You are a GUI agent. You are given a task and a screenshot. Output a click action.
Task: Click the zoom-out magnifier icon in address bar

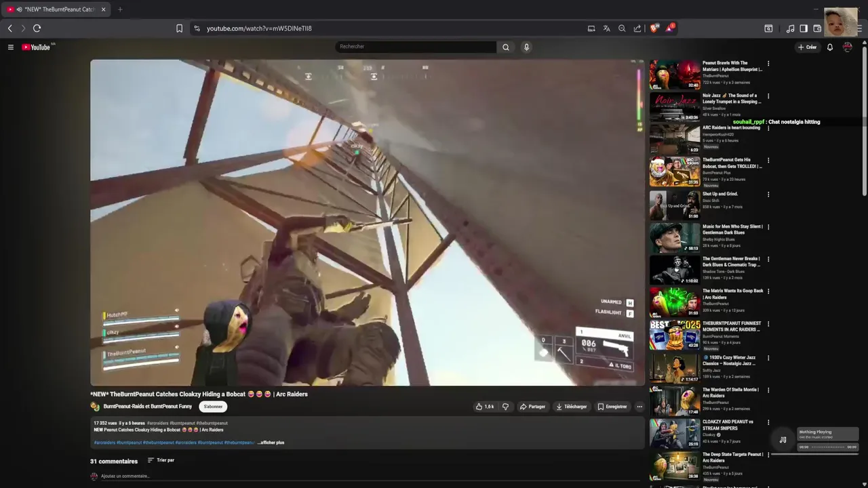(622, 28)
